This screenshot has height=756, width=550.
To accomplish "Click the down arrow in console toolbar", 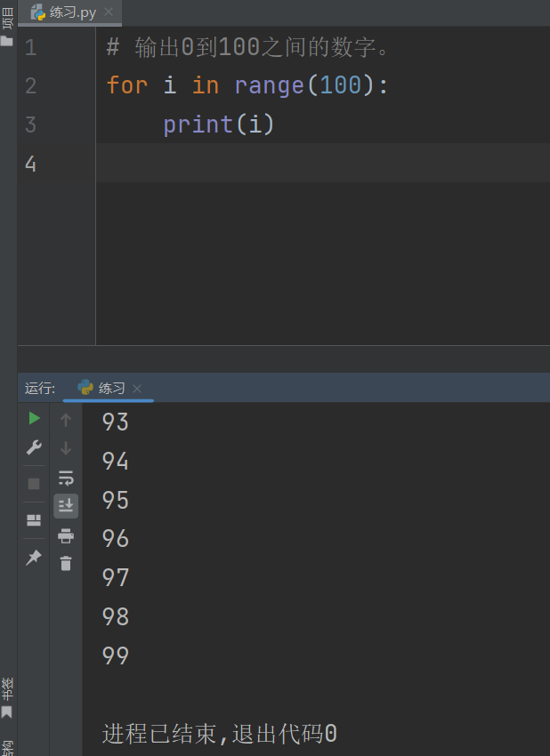I will (x=66, y=448).
